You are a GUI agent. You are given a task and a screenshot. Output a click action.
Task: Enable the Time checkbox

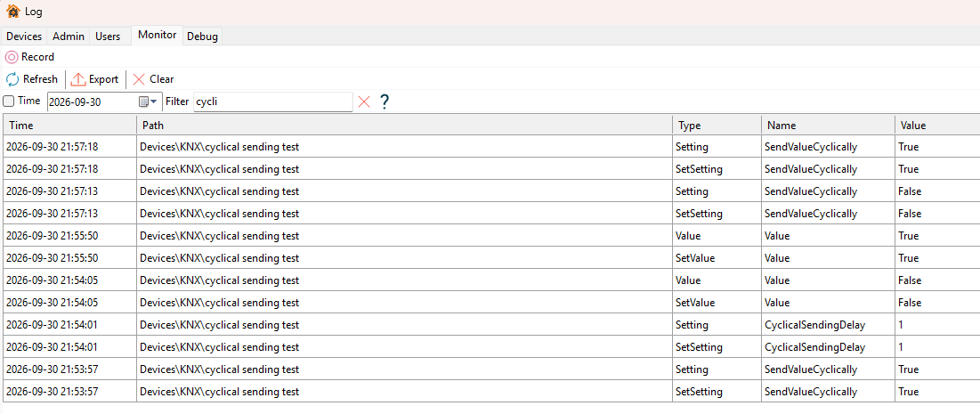[x=8, y=101]
